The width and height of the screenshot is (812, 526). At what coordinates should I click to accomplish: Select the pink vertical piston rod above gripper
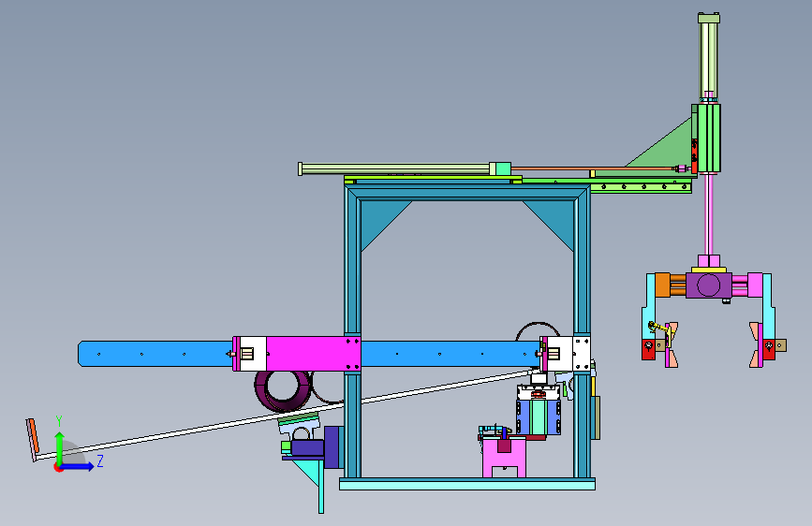pyautogui.click(x=708, y=215)
